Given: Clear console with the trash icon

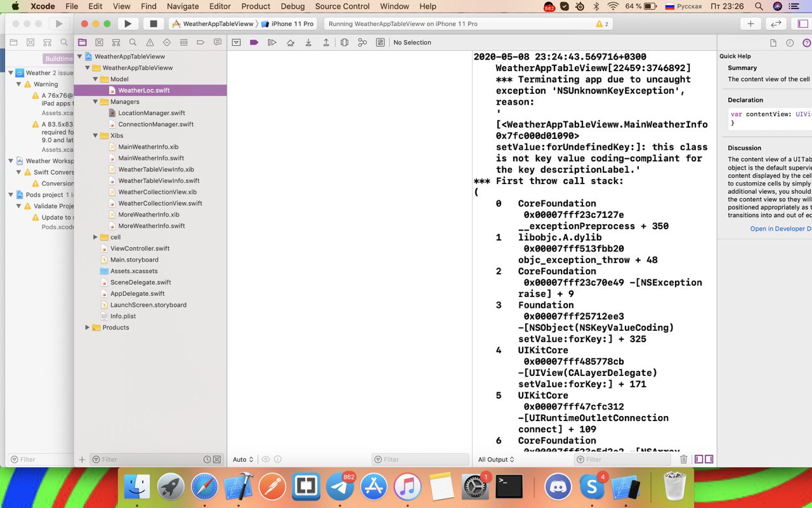Looking at the screenshot, I should 683,459.
